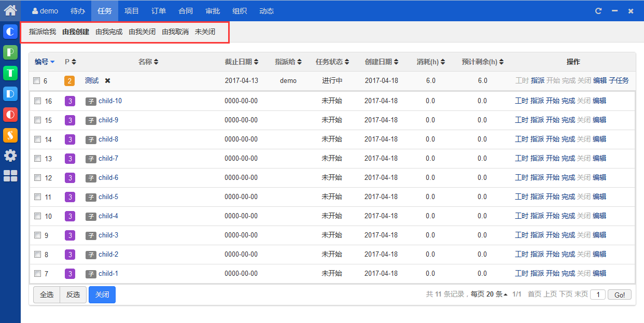Launch the blue C app in sidebar
Screen dimensions: 644x323
[x=10, y=32]
